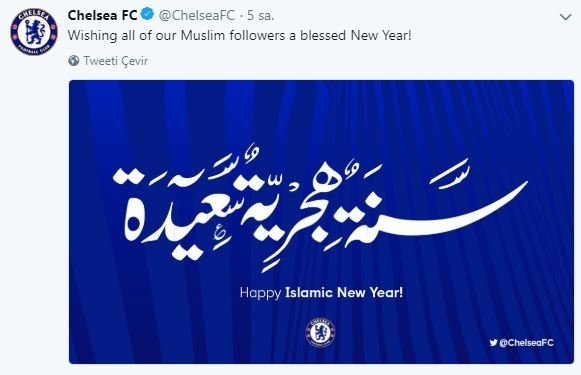
Task: Open the Chelsea FC profile avatar
Action: point(34,32)
